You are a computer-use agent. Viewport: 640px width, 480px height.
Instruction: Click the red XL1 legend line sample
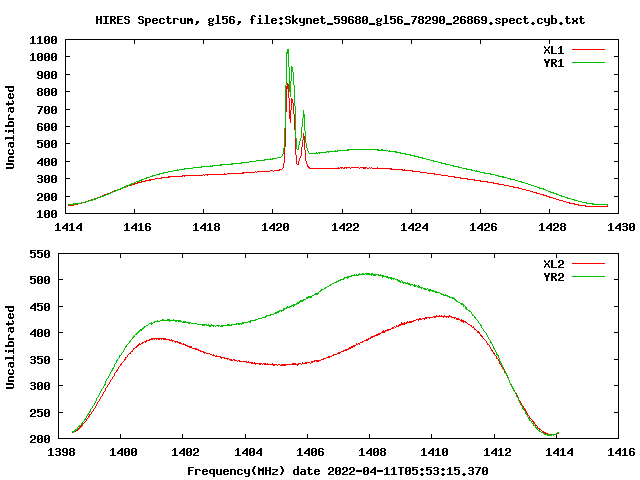pos(588,50)
